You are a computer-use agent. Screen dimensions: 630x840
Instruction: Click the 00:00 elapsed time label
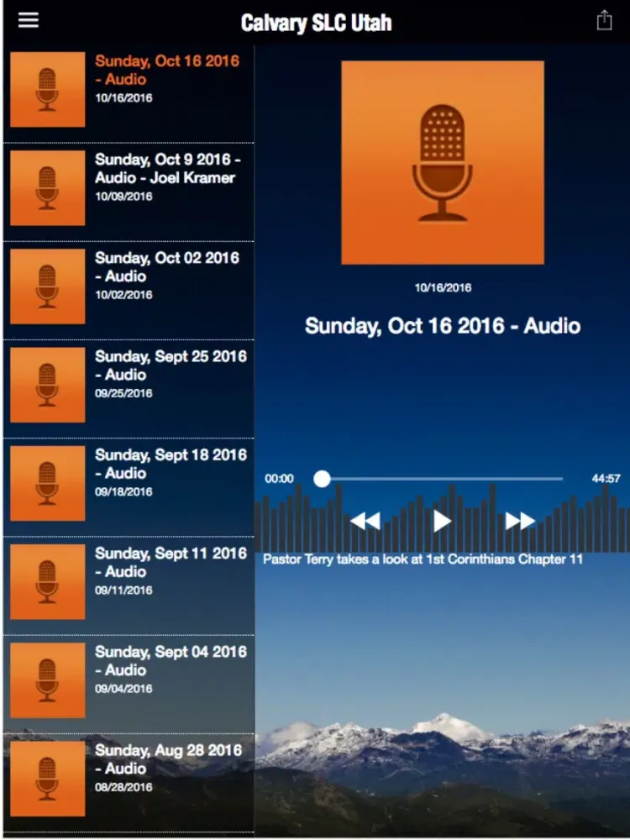click(279, 479)
